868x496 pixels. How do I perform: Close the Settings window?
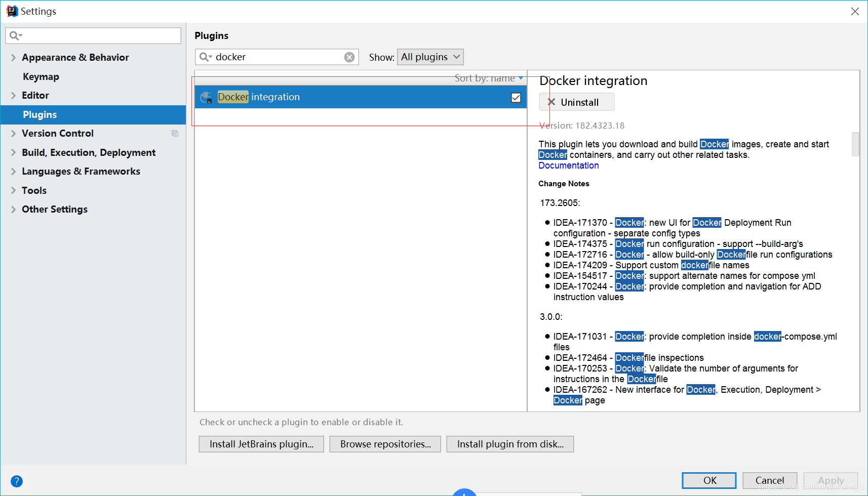[x=855, y=11]
